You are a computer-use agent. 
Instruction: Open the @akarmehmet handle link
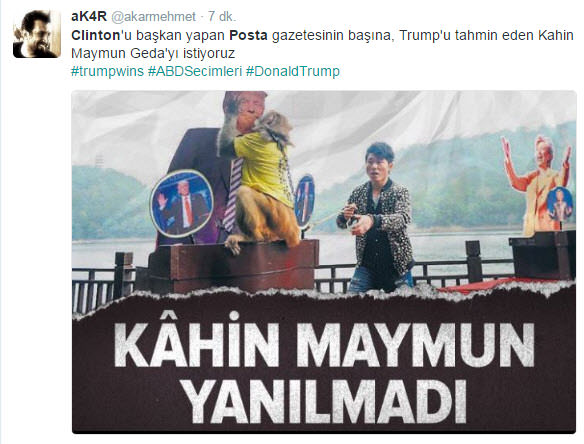pyautogui.click(x=153, y=17)
